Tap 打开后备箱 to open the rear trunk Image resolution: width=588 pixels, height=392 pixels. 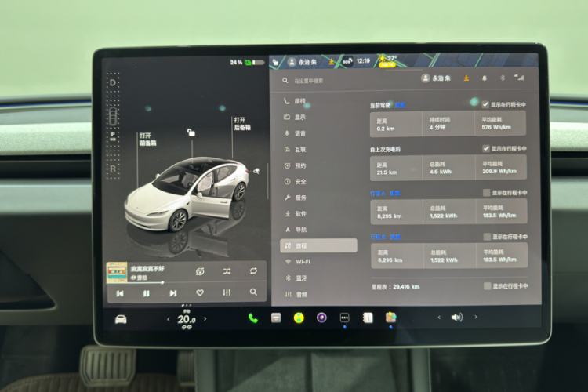[x=242, y=124]
